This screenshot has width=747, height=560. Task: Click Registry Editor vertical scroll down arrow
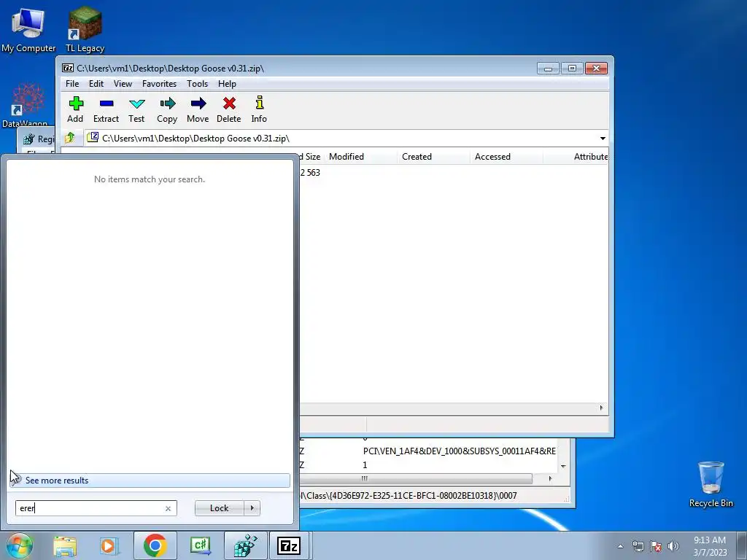pyautogui.click(x=564, y=466)
